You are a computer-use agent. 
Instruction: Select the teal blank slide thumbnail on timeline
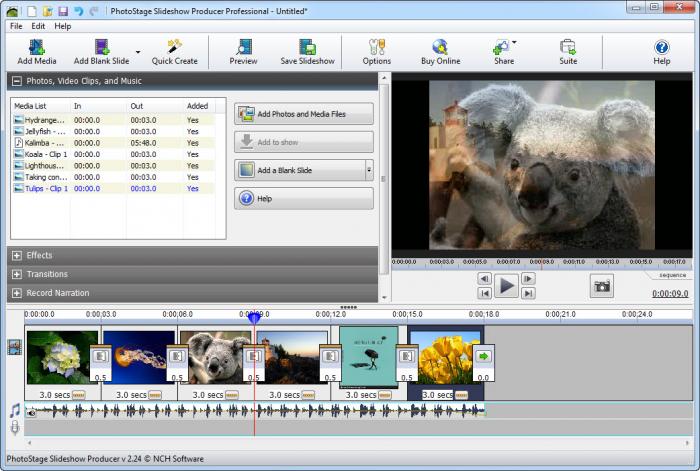pos(368,357)
